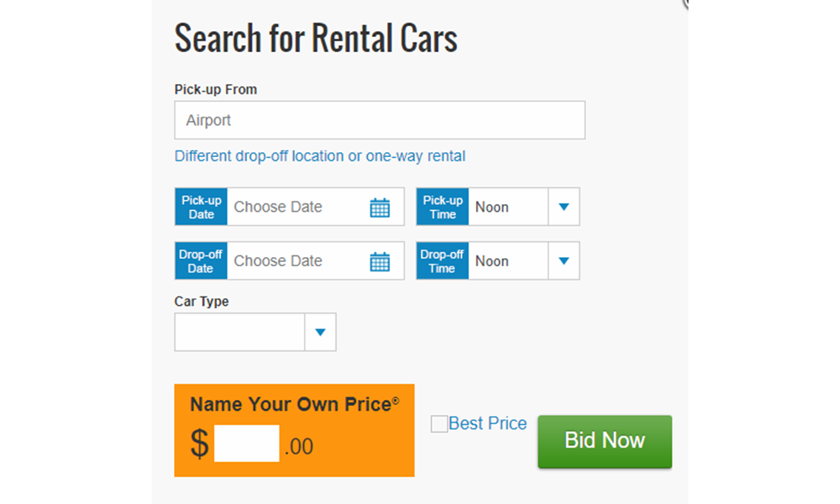Enable the Best Price checkbox

point(439,424)
